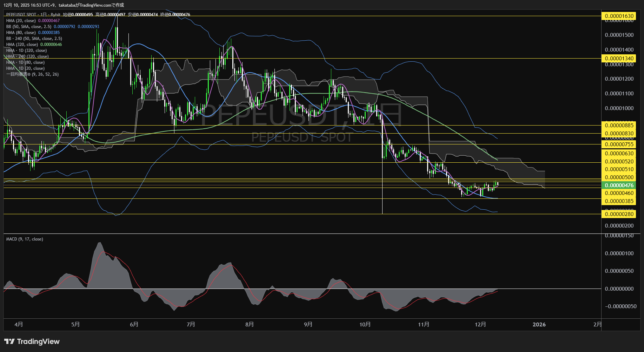Click the Ichimoku 一目均衡表 (9, 26, 52, 26) legend
644x352 pixels.
tap(32, 74)
